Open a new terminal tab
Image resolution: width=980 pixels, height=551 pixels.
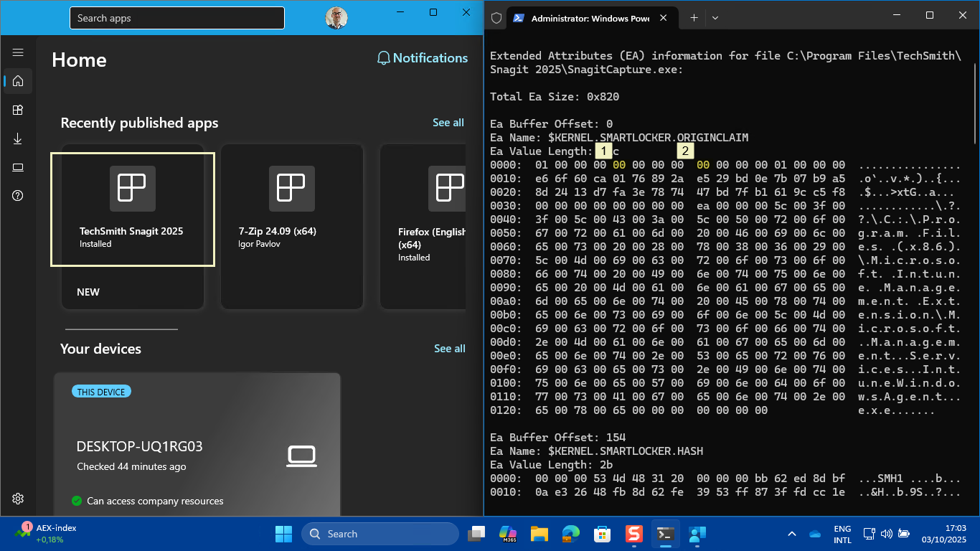point(694,19)
